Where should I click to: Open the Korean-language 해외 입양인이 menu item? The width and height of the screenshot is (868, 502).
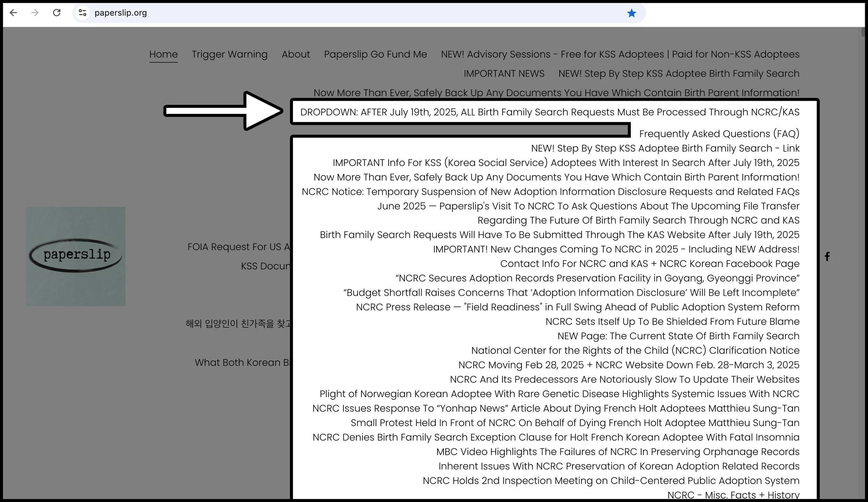pyautogui.click(x=238, y=324)
